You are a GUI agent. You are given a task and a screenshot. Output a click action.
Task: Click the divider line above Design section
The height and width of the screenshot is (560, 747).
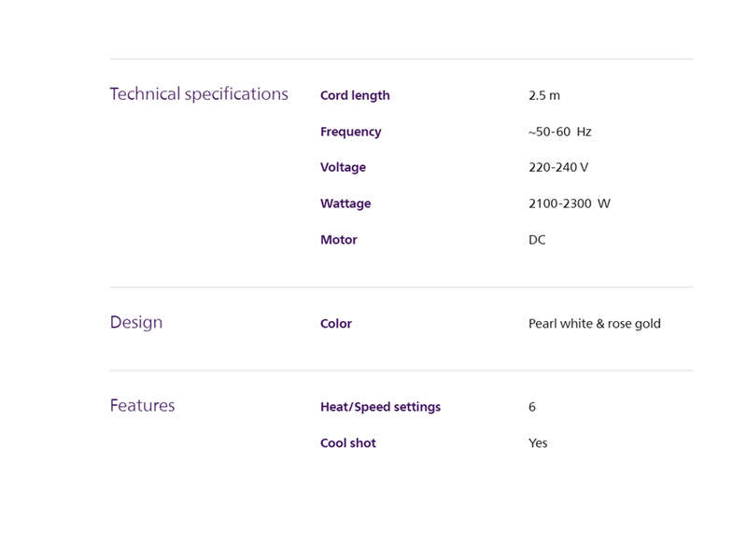(x=402, y=287)
